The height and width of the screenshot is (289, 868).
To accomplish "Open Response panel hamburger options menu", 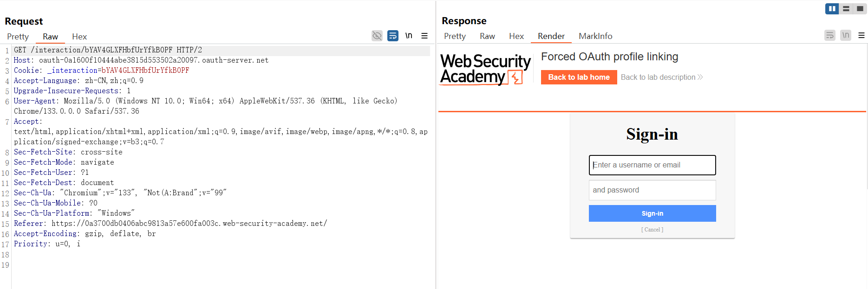I will point(861,35).
